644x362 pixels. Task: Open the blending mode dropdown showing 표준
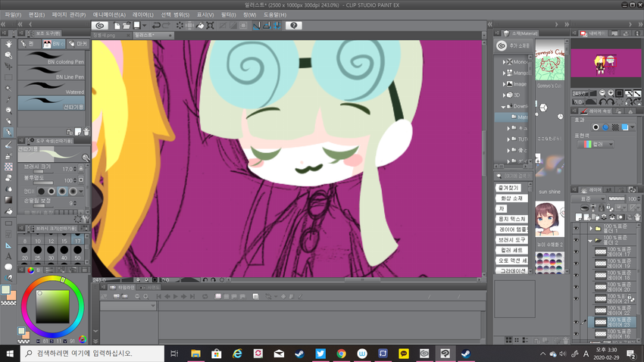click(x=590, y=198)
